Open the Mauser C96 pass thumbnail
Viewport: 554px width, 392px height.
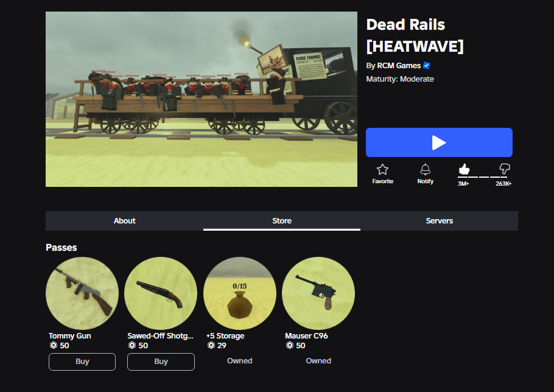(x=318, y=293)
